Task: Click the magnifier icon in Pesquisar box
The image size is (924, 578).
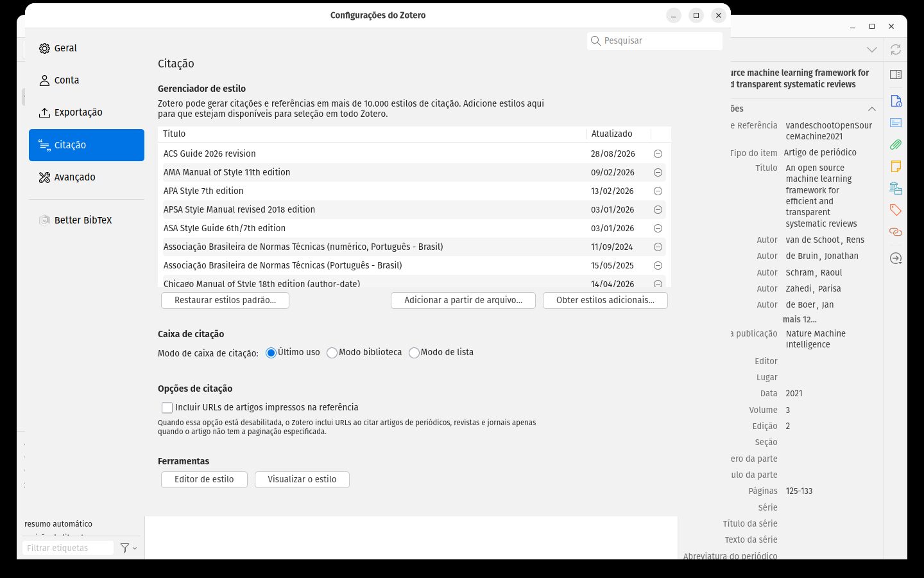Action: (x=596, y=41)
